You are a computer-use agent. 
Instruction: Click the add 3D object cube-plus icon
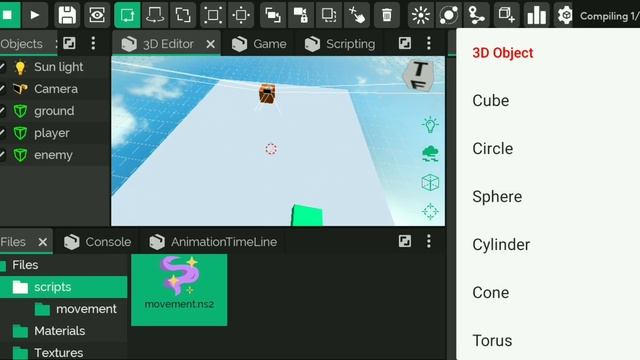pos(507,15)
